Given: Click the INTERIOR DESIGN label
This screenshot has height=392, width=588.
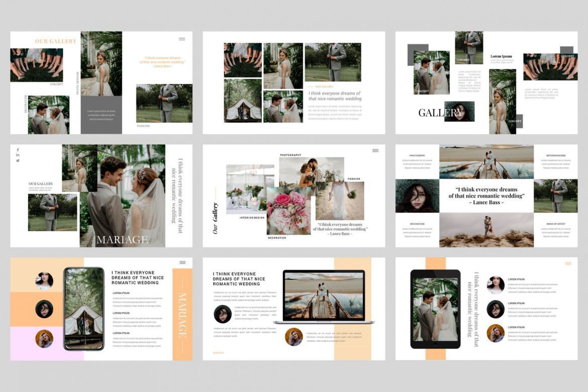Looking at the screenshot, I should [253, 218].
